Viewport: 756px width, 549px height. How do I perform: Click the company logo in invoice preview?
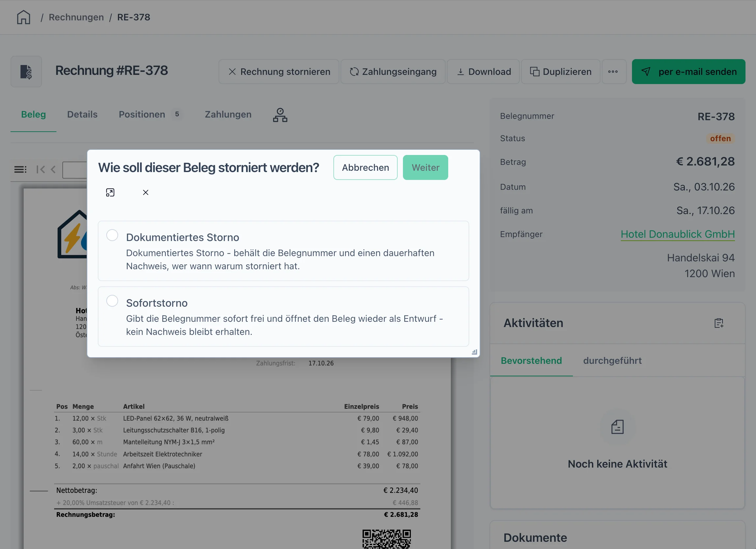click(x=72, y=234)
